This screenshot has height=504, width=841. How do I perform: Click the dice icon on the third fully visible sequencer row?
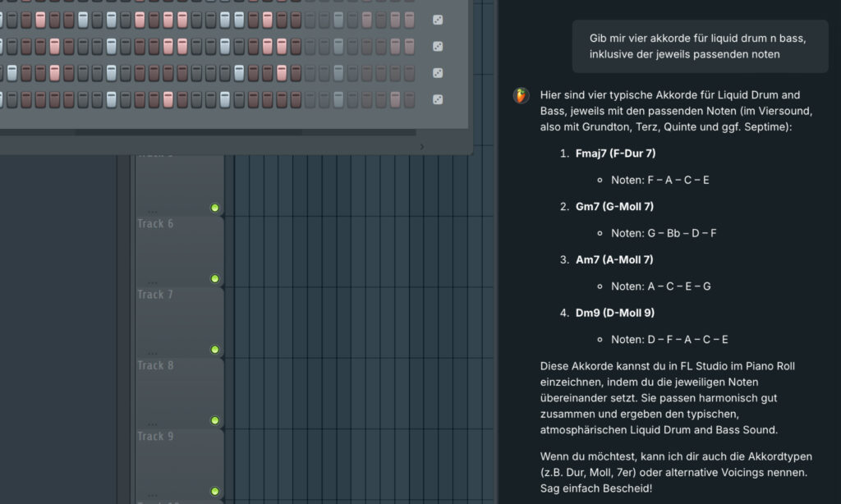(438, 72)
